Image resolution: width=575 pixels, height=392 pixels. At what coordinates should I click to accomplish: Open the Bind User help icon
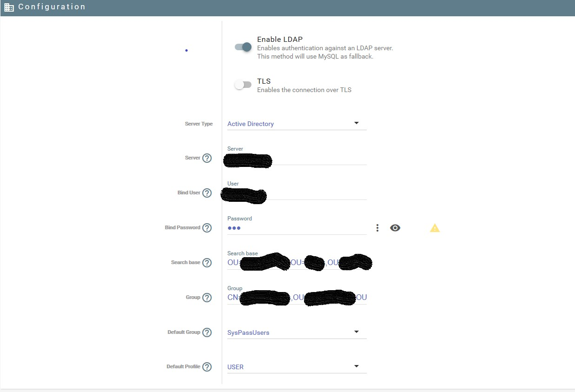pyautogui.click(x=207, y=193)
